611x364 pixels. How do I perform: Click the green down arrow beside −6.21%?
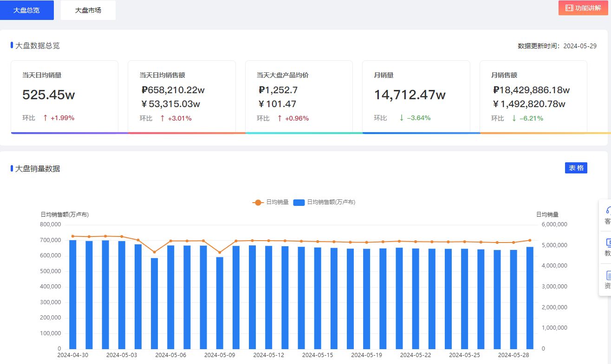(x=514, y=118)
